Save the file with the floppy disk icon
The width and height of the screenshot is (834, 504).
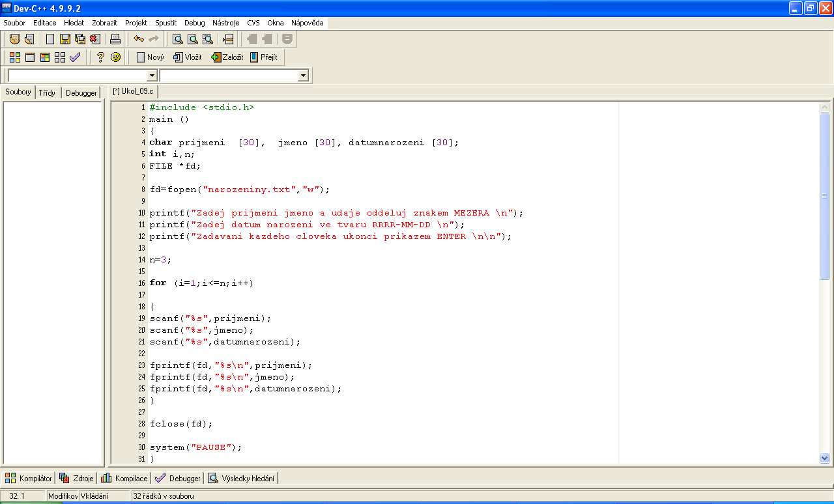[65, 39]
